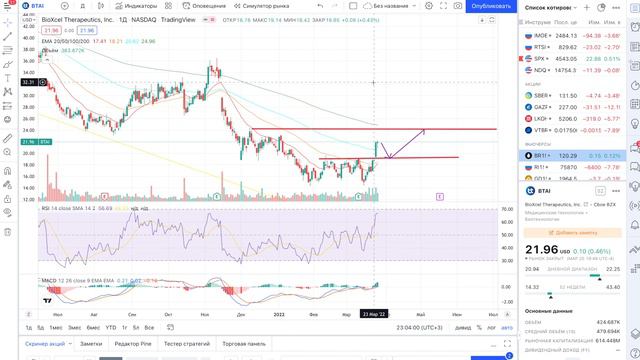Open the chart settings gear
The height and width of the screenshot is (360, 640).
pyautogui.click(x=429, y=6)
